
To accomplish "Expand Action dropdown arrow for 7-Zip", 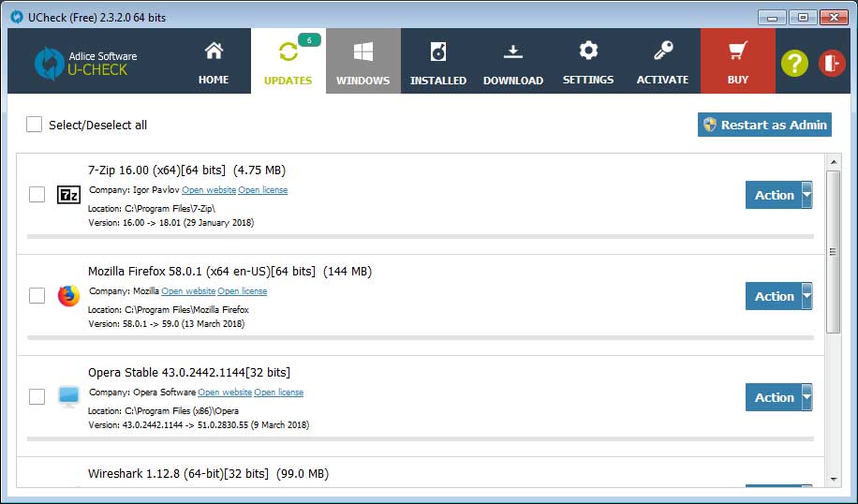I will (x=807, y=195).
